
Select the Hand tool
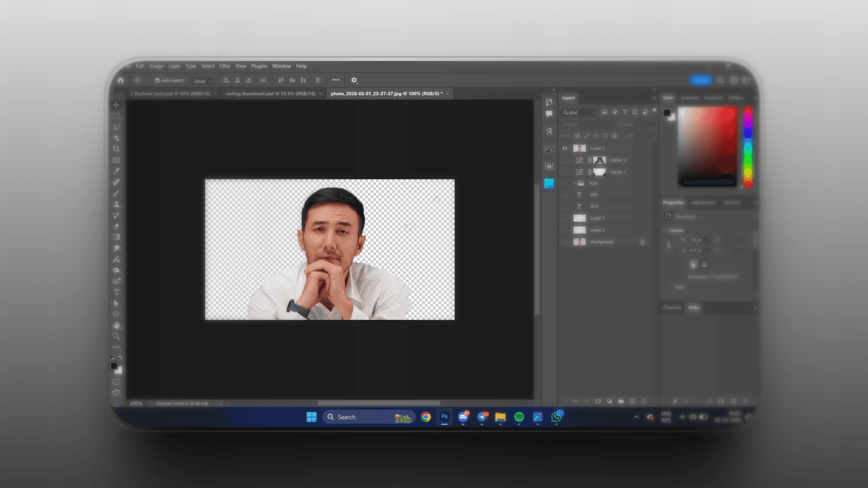click(117, 325)
